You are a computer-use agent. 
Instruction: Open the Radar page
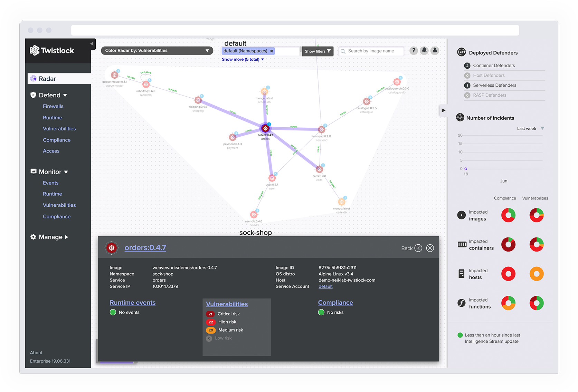59,79
